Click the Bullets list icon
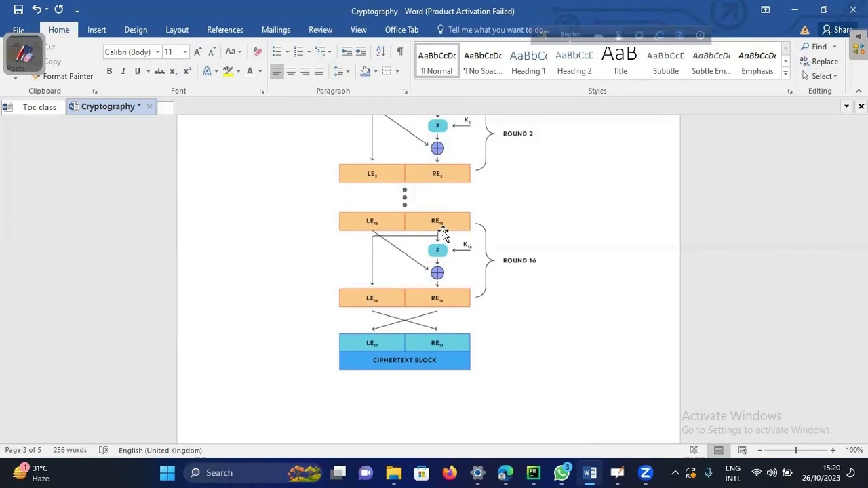868x488 pixels. pyautogui.click(x=277, y=52)
